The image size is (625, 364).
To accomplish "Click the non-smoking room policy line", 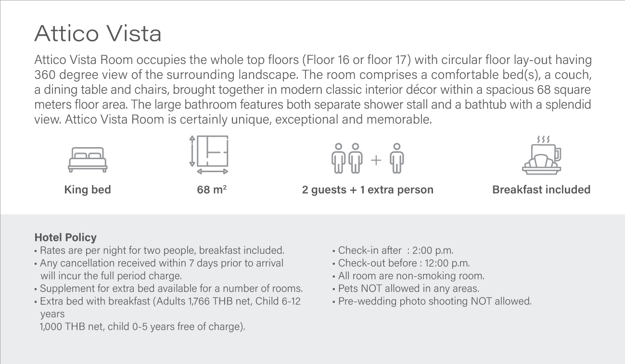I will click(408, 276).
